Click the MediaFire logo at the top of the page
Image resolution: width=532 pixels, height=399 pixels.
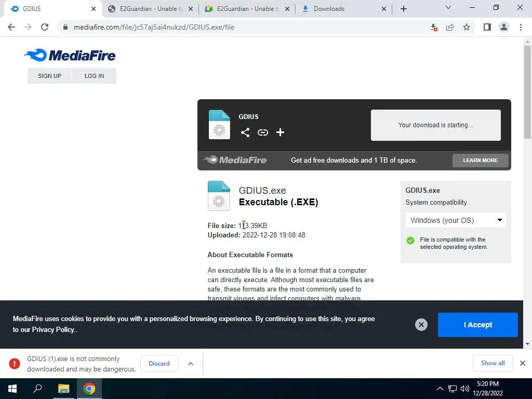[x=70, y=55]
